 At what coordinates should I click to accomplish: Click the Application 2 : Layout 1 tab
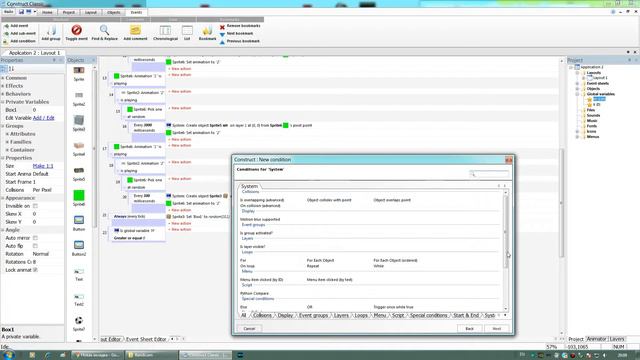coord(34,53)
